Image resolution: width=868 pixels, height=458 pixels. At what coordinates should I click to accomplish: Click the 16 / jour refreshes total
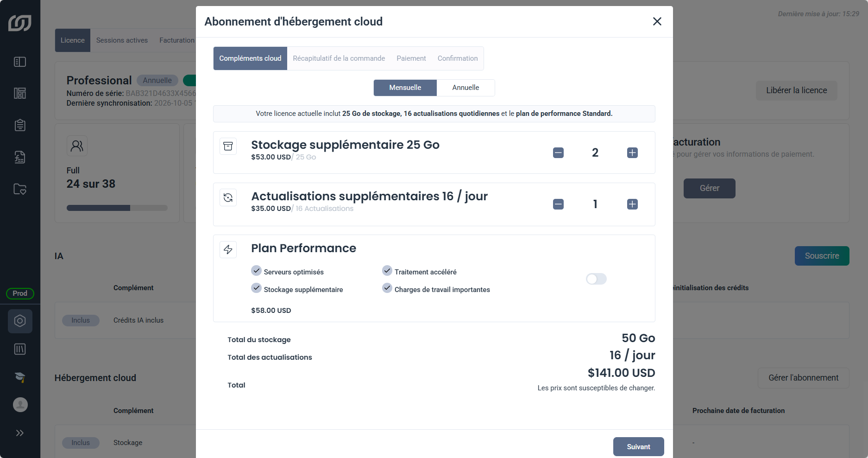coord(632,355)
